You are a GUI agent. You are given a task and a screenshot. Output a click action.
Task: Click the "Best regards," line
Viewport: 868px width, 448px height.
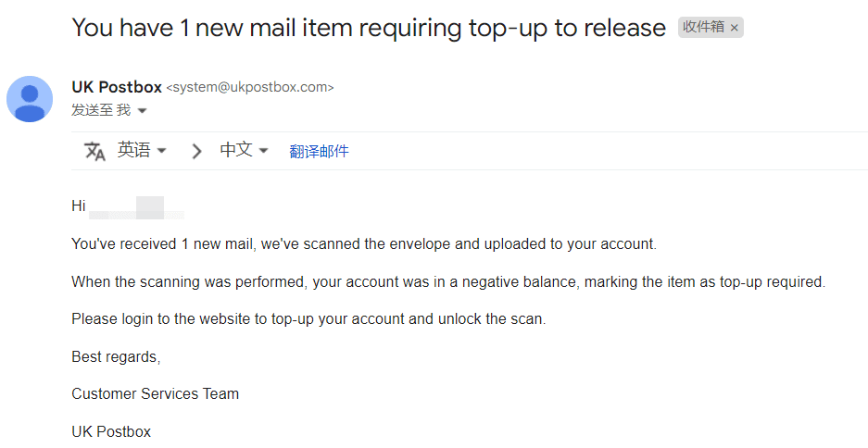coord(116,356)
